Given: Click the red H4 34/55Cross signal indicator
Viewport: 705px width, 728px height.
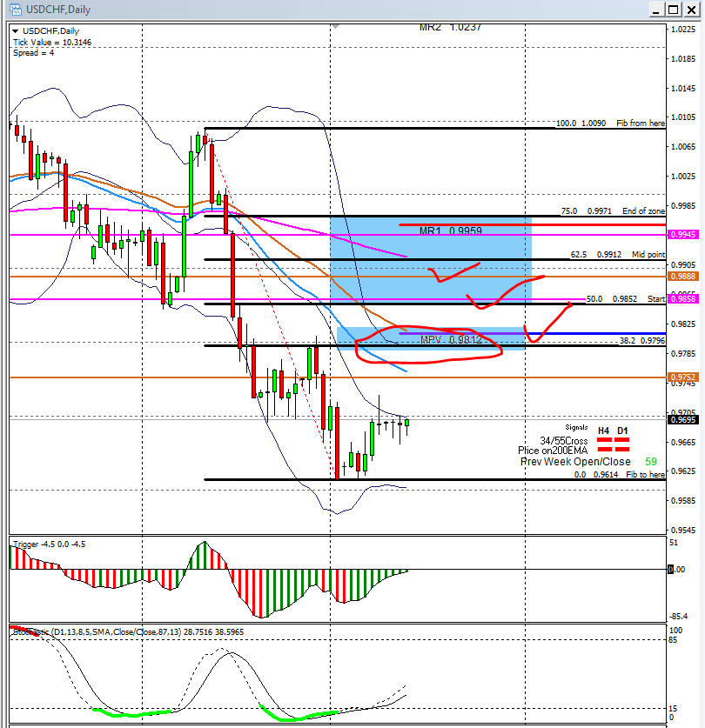Looking at the screenshot, I should (604, 440).
